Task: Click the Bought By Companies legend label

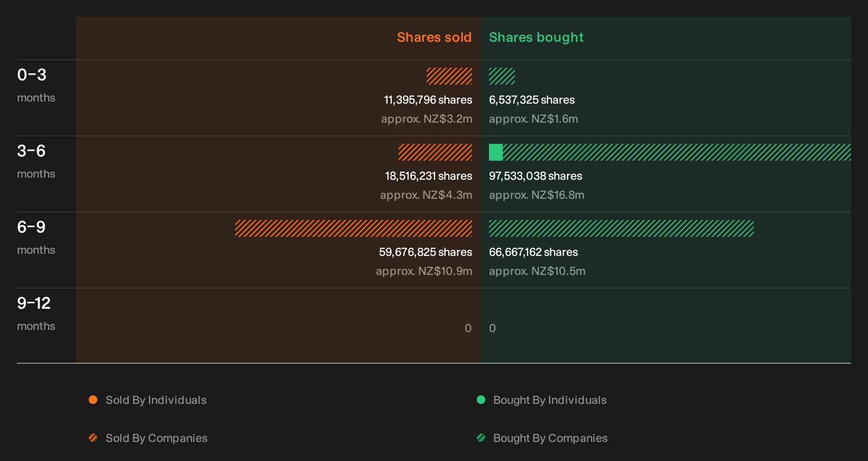Action: click(550, 438)
